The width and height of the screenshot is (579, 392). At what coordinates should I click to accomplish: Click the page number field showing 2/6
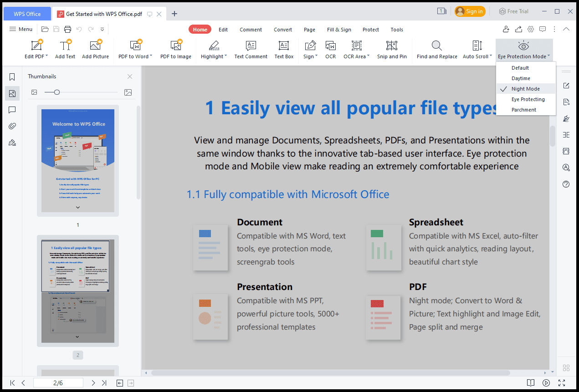(x=58, y=383)
